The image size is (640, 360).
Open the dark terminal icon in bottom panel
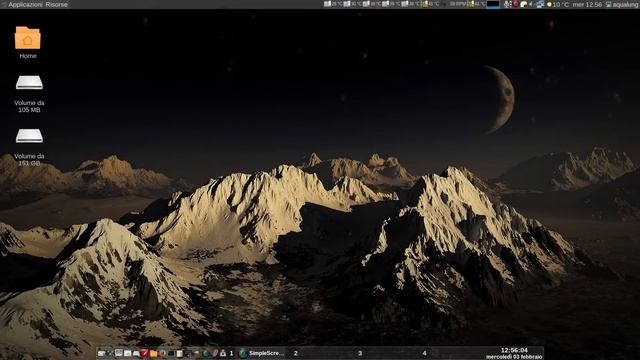click(171, 353)
